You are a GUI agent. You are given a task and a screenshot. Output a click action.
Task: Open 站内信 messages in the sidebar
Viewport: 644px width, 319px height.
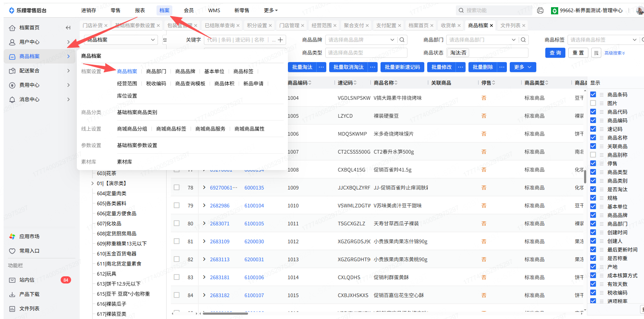27,280
